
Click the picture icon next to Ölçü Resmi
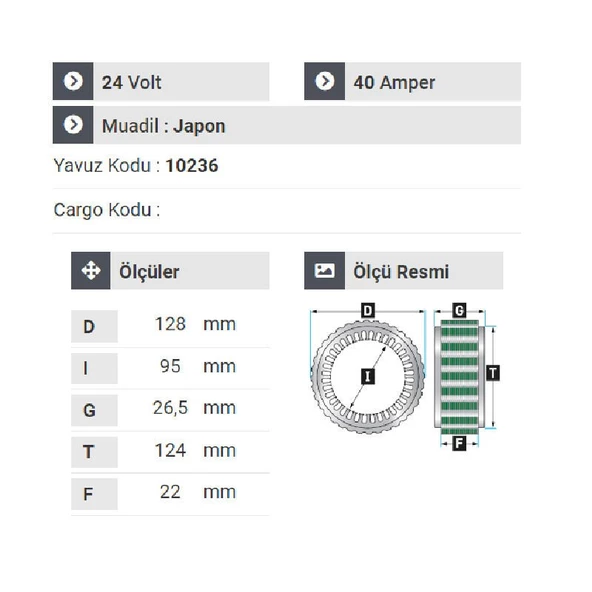pos(325,271)
